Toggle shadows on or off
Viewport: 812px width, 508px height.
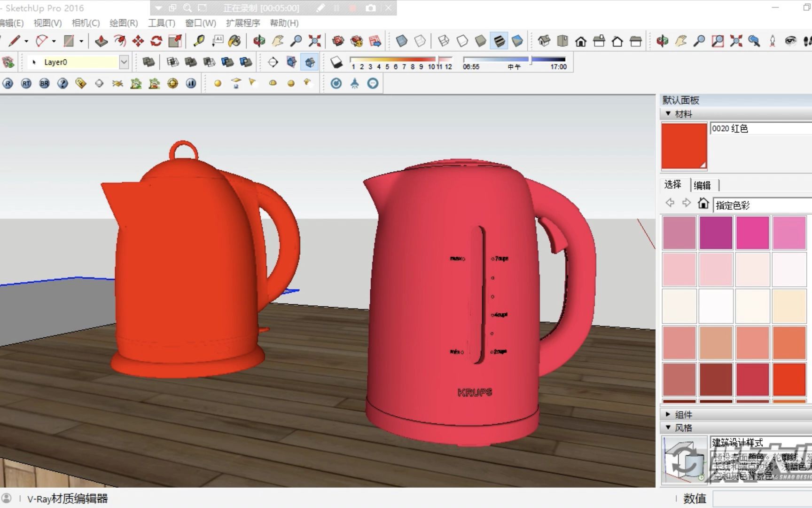336,62
